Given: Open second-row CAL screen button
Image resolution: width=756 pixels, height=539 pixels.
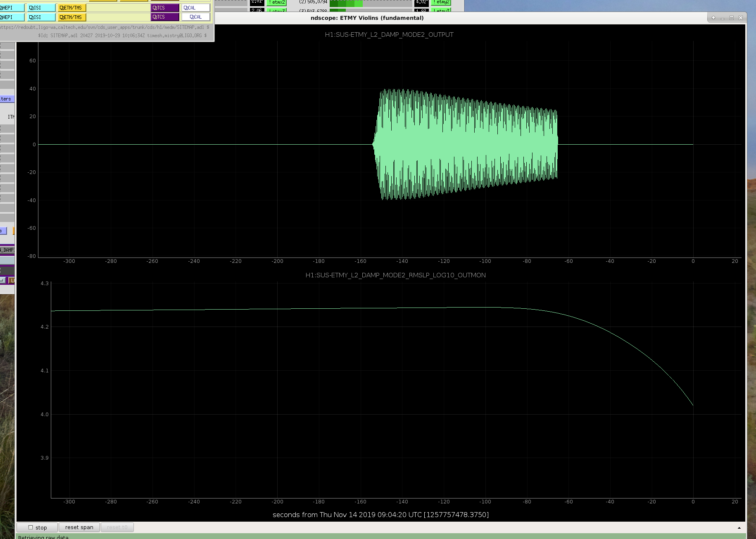Looking at the screenshot, I should (195, 17).
